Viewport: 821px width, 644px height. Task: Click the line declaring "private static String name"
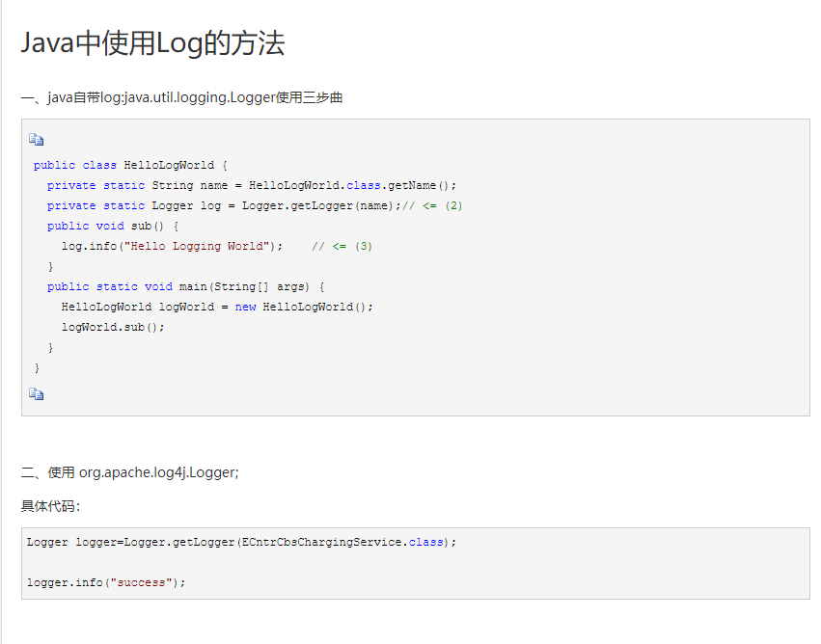(252, 186)
